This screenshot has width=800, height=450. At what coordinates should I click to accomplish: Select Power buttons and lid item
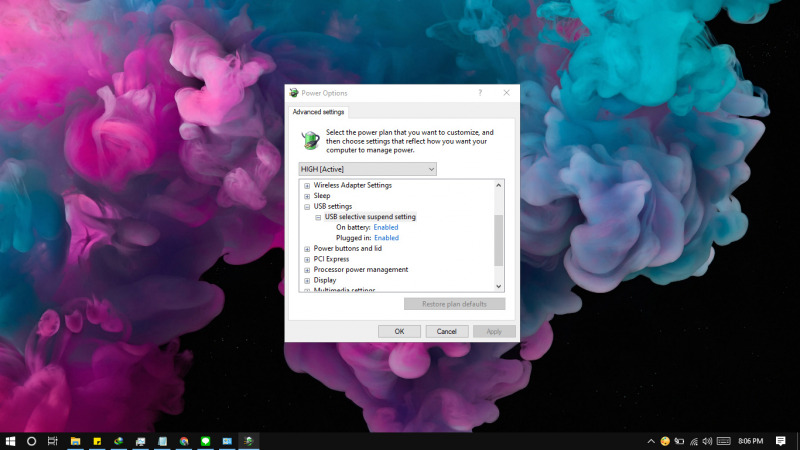click(347, 248)
